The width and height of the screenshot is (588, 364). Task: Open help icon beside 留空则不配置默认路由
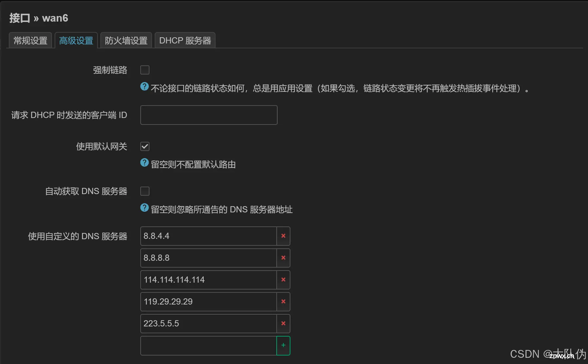click(144, 162)
